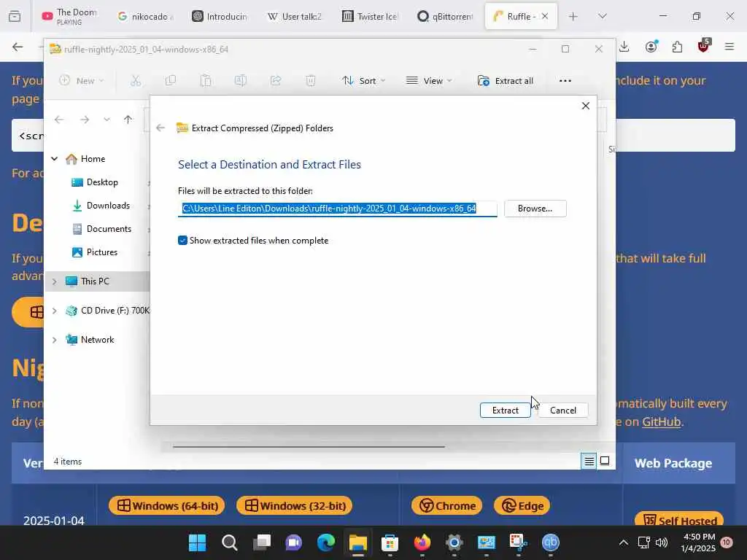Switch to the Introducing browser tab
The width and height of the screenshot is (747, 560).
coord(220,16)
